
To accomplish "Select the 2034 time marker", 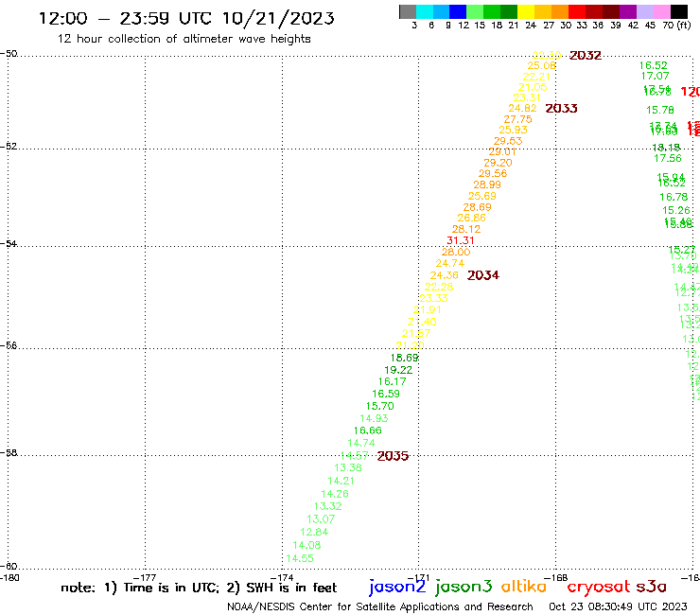I will (483, 275).
